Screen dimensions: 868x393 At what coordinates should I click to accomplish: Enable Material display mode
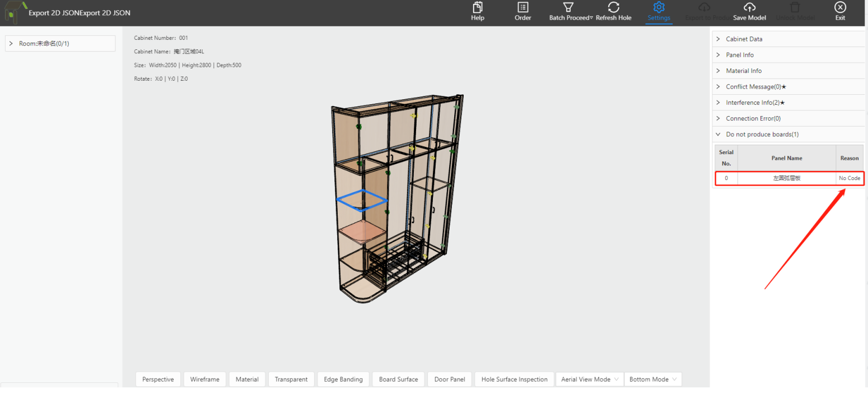coord(247,380)
